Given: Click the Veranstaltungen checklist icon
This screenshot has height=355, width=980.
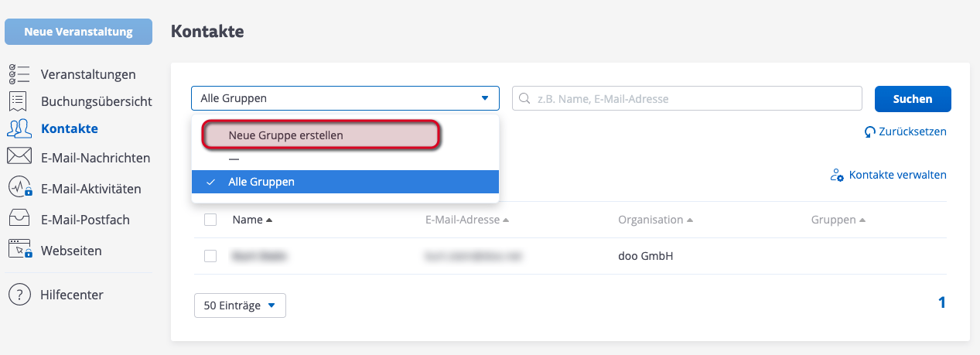Looking at the screenshot, I should (x=19, y=74).
